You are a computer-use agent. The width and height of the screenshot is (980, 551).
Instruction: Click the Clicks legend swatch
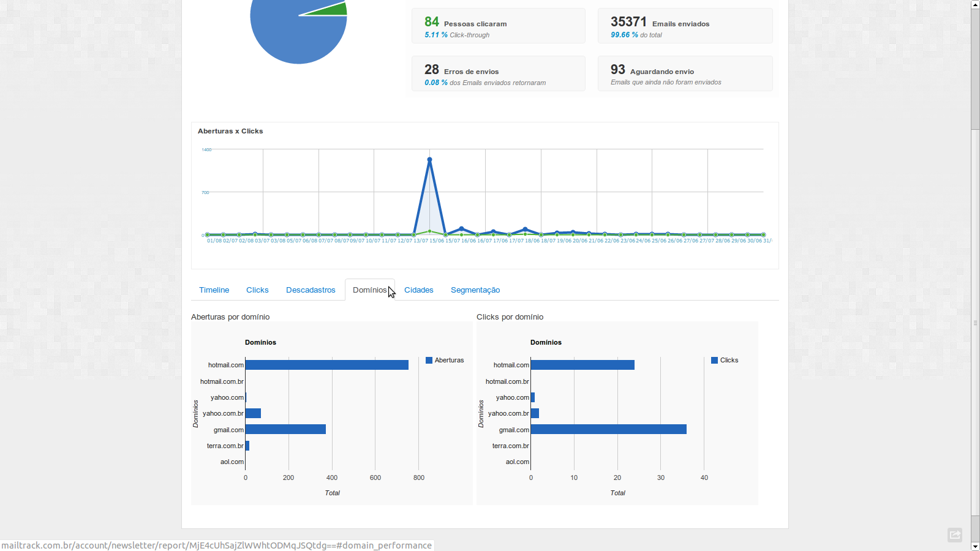pyautogui.click(x=715, y=360)
